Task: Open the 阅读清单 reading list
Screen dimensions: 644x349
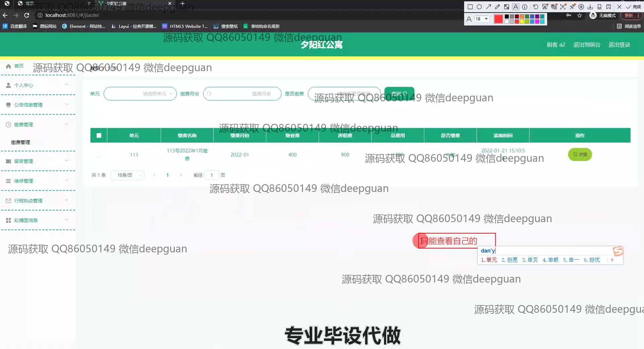Action: click(629, 26)
